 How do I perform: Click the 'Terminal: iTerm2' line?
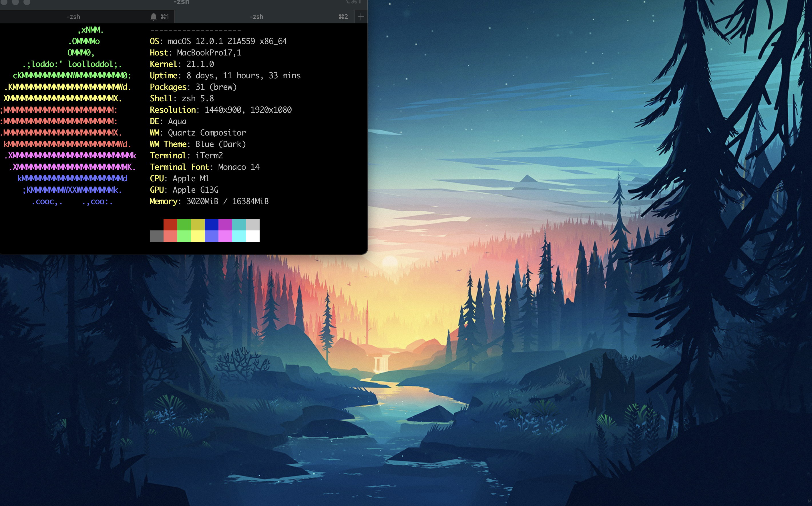tap(186, 156)
